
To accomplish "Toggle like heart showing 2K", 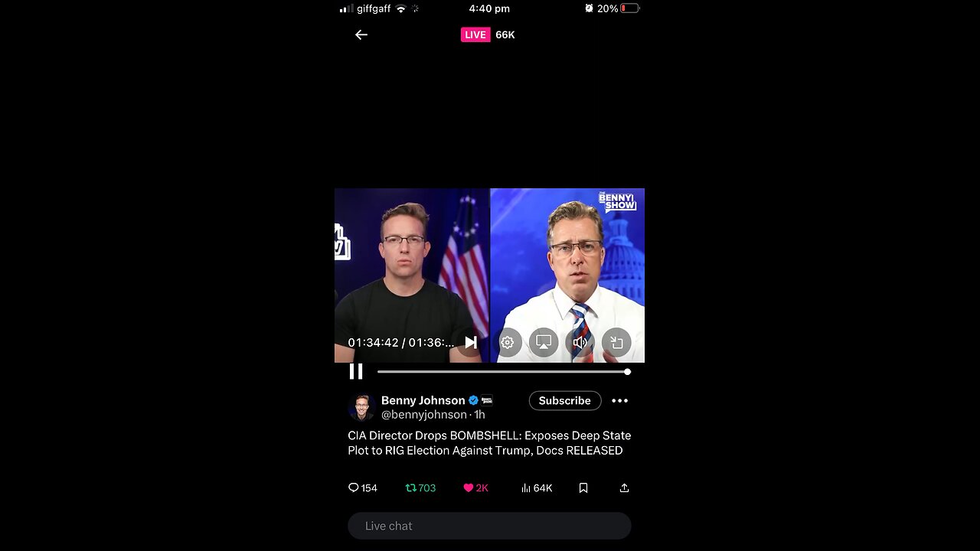I will click(475, 487).
